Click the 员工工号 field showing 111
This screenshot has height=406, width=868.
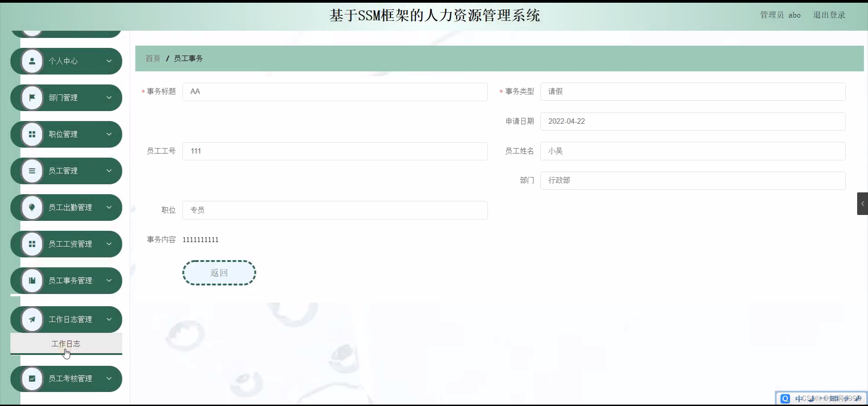335,151
